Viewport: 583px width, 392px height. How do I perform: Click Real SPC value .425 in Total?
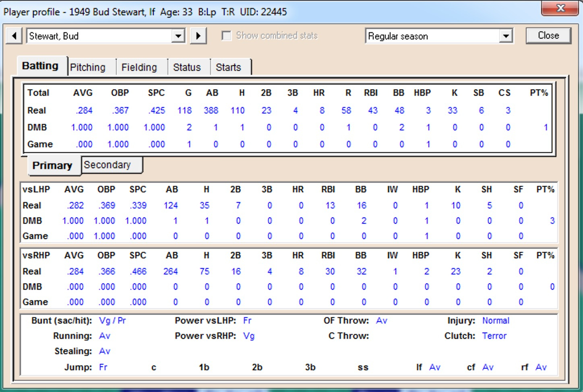click(x=157, y=110)
